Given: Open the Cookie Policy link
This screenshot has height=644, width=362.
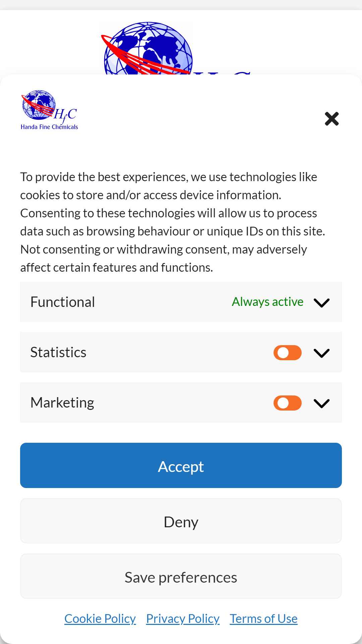Looking at the screenshot, I should 100,619.
